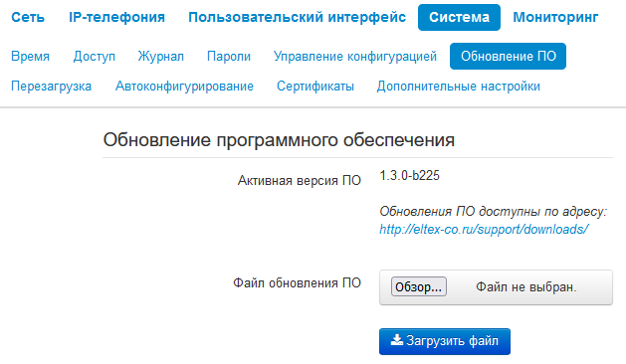Screen dimensions: 626x364
Task: Switch to Пользовательский интерфейс section
Action: pyautogui.click(x=297, y=17)
